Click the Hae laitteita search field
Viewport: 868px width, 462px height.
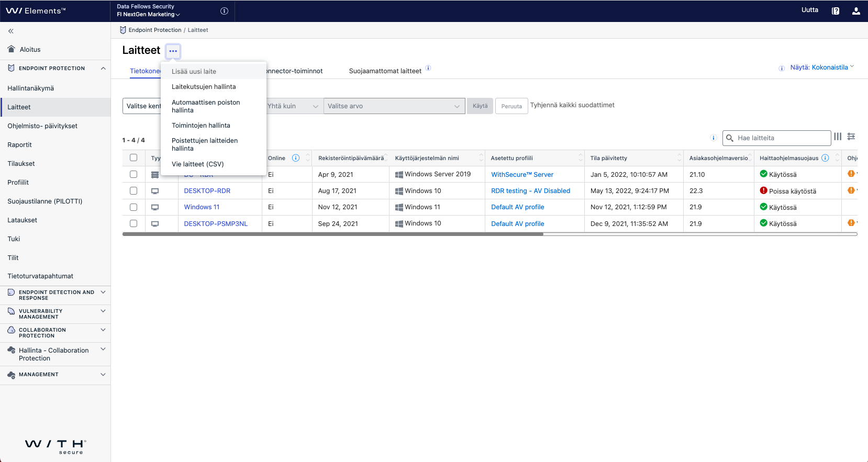coord(780,138)
